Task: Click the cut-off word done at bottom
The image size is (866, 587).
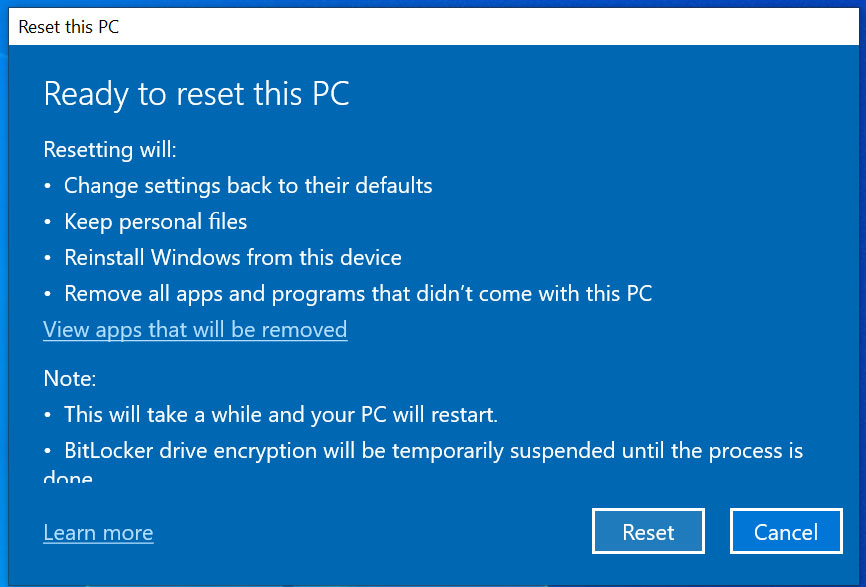Action: click(67, 475)
